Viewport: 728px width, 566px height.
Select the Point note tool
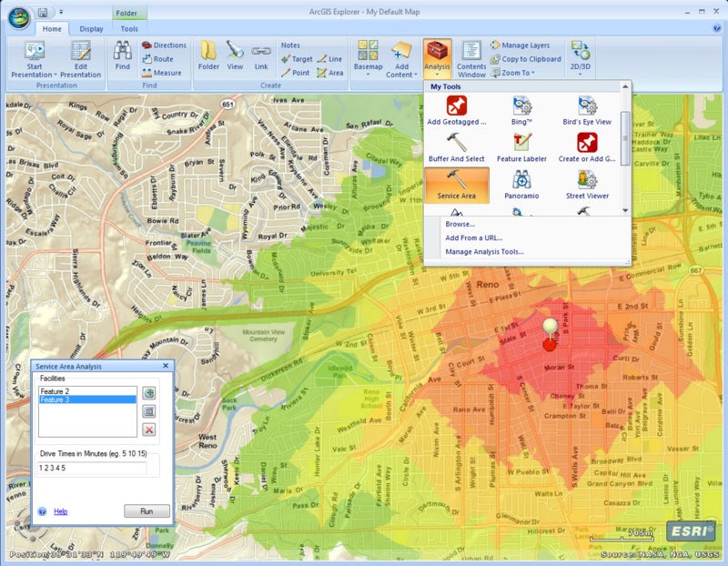[295, 73]
